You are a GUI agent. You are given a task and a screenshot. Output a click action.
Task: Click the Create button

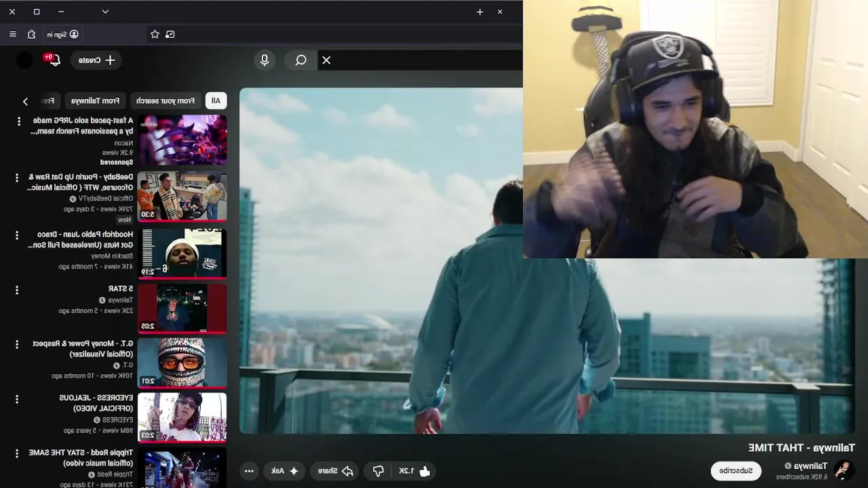point(96,60)
